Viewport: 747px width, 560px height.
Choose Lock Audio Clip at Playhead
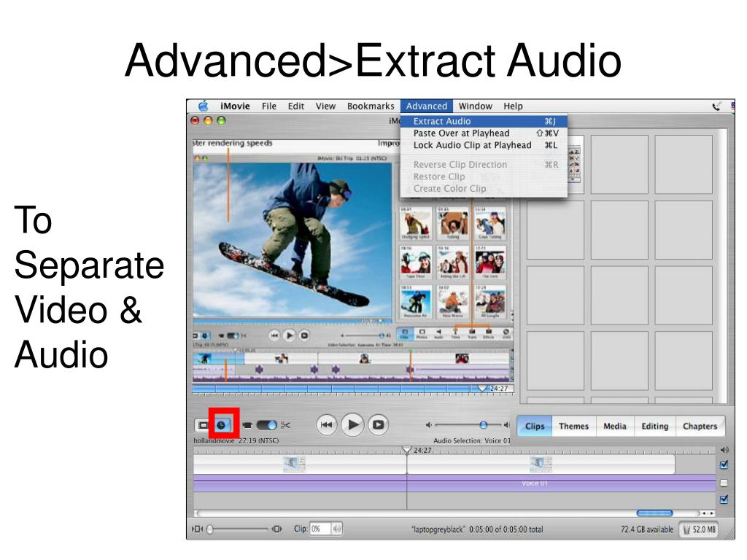(484, 145)
